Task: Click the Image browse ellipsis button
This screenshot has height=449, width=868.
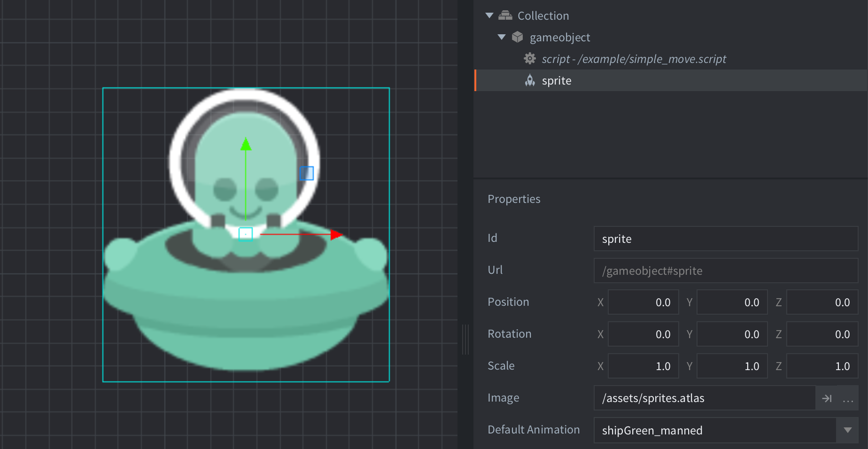Action: 848,398
